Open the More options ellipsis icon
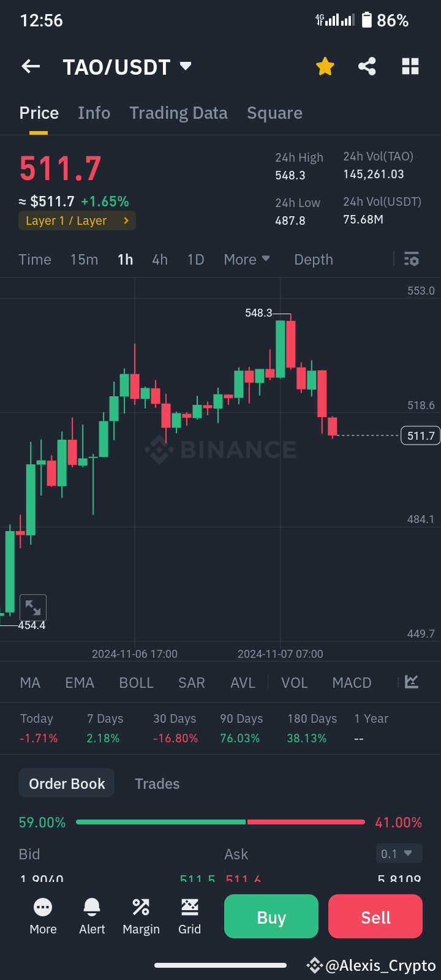 (x=43, y=916)
